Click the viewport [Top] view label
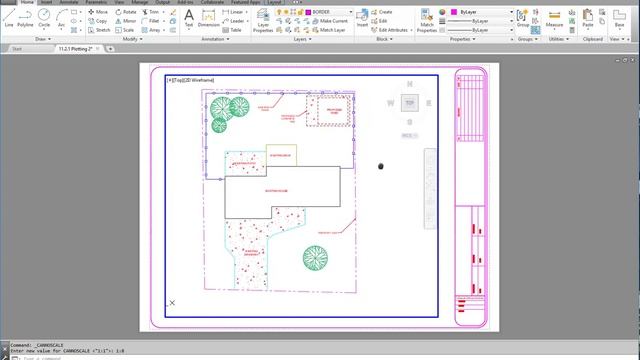The height and width of the screenshot is (360, 640). pyautogui.click(x=178, y=80)
